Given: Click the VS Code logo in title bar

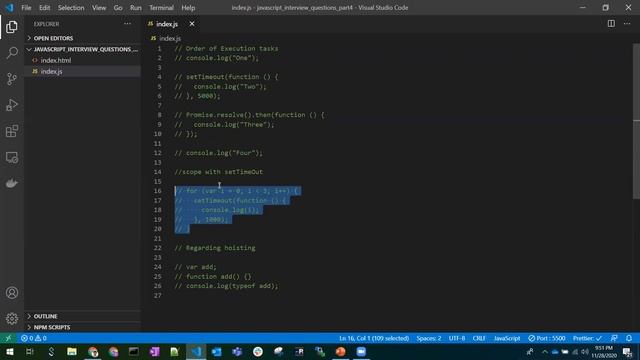Looking at the screenshot, I should click(x=9, y=7).
